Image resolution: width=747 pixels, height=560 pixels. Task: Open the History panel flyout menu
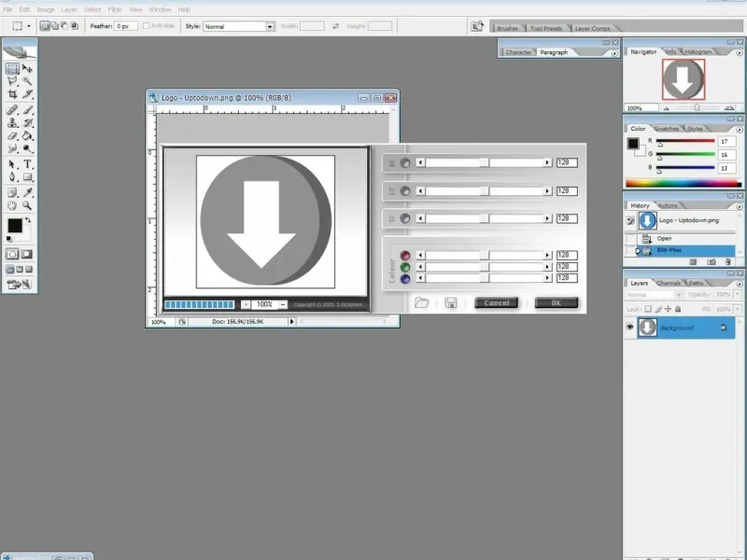(739, 206)
